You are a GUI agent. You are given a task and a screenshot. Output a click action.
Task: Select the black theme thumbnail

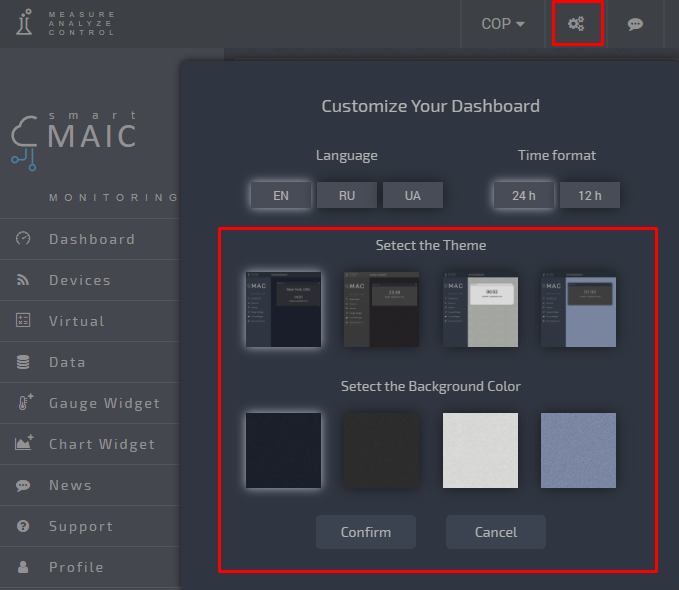click(x=382, y=309)
